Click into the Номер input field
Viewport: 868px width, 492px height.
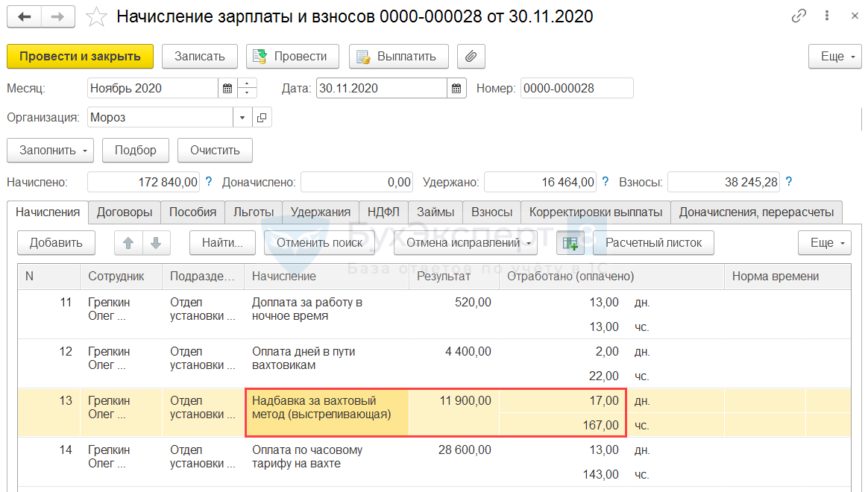click(577, 89)
